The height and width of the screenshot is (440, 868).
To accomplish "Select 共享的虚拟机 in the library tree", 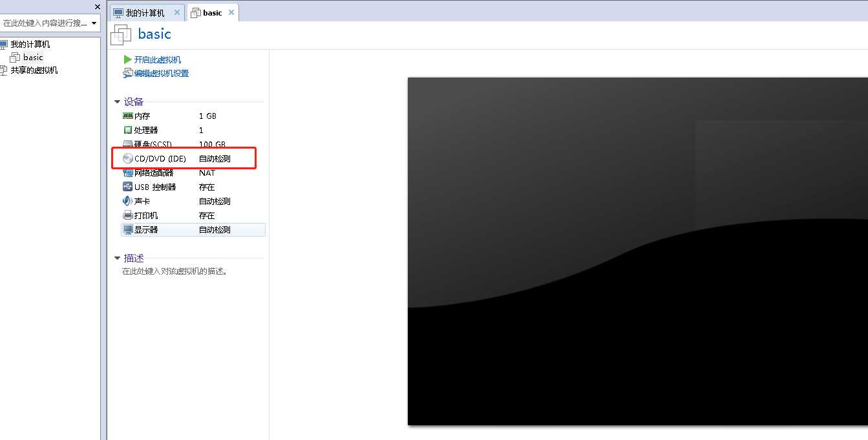I will coord(34,70).
